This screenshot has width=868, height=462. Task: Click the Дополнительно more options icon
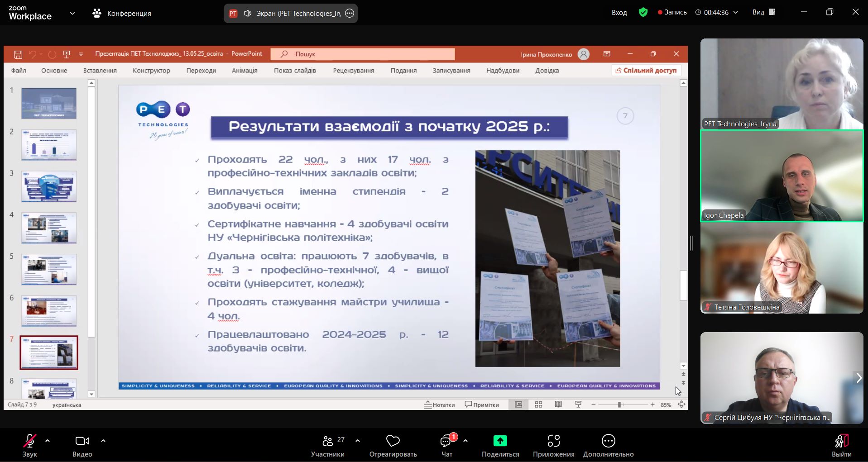608,441
